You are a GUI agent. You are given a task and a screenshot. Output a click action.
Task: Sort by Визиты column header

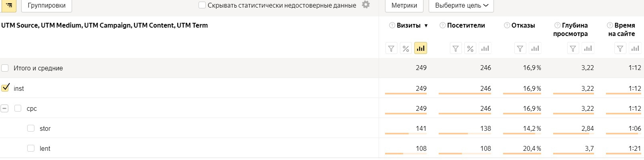pos(409,25)
